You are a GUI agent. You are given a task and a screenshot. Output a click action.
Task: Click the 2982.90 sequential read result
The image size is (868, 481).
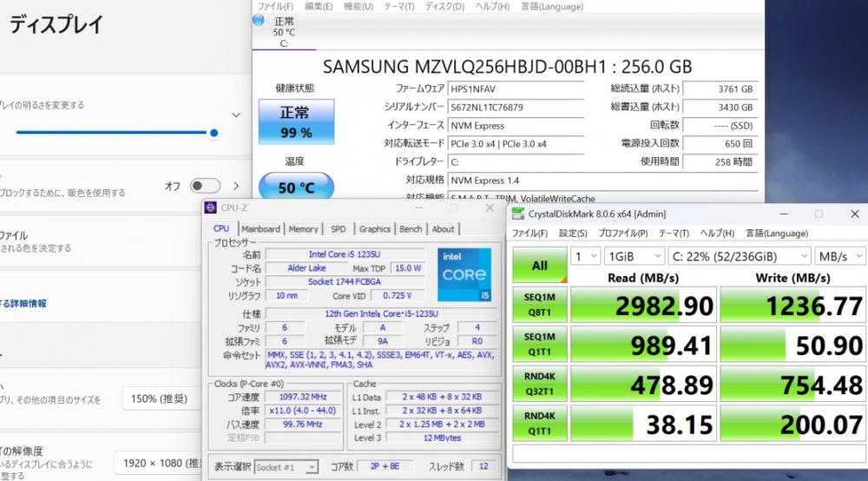pyautogui.click(x=644, y=305)
